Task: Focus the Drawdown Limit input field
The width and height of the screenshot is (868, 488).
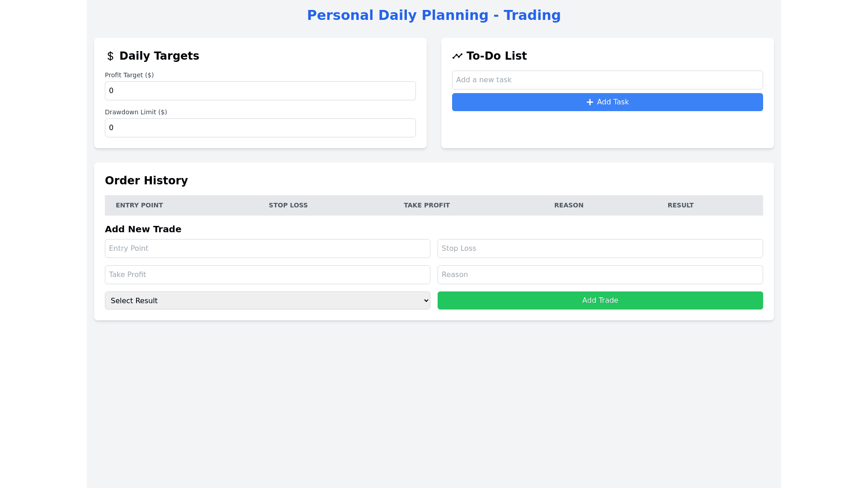Action: pyautogui.click(x=260, y=128)
